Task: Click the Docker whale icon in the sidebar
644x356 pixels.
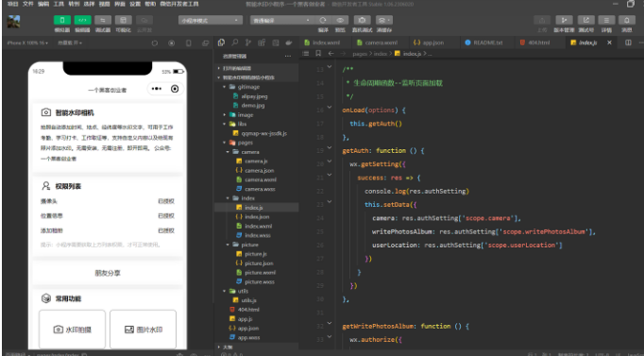Action: tap(289, 42)
